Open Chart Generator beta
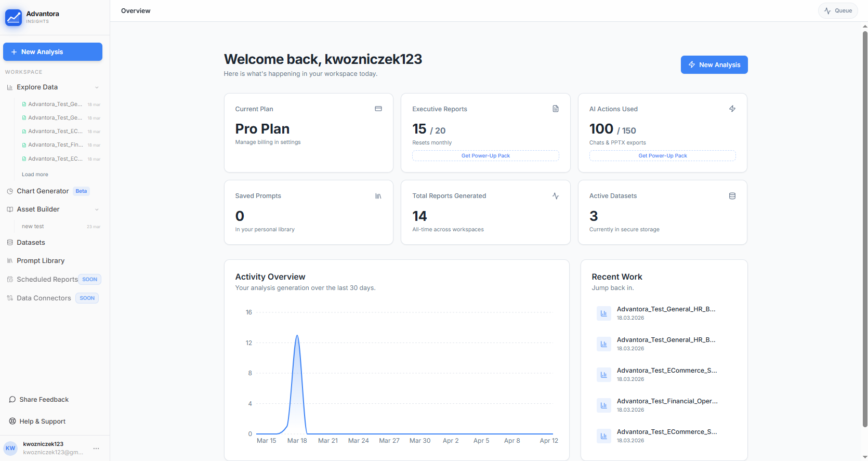Screen dimensions: 868x461 coord(43,191)
